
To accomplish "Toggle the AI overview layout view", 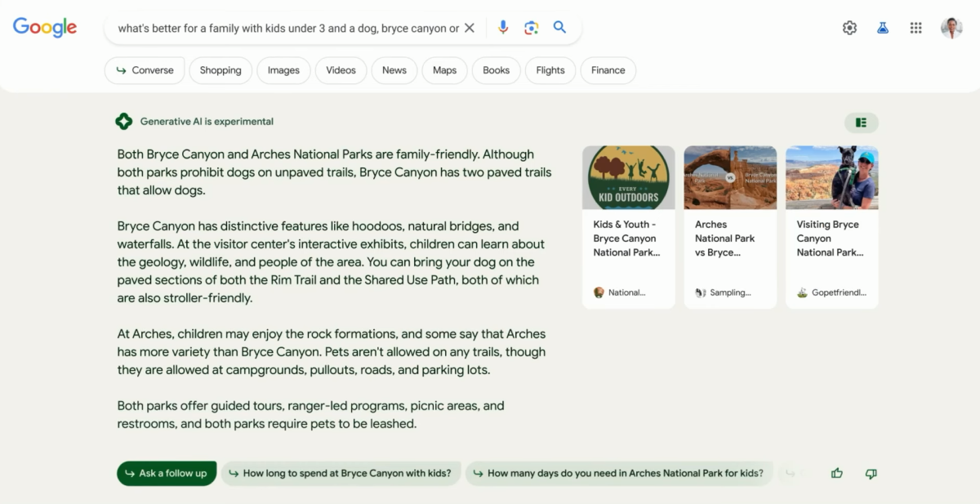I will point(861,123).
